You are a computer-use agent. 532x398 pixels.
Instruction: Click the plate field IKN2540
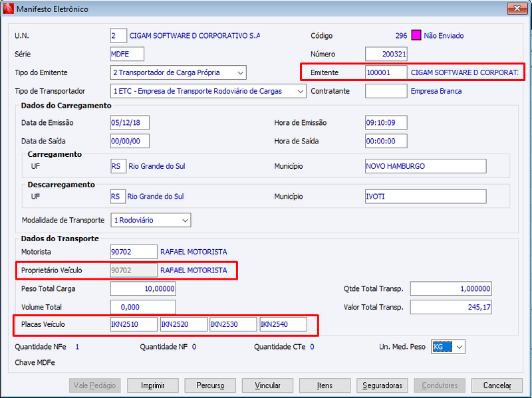point(283,324)
